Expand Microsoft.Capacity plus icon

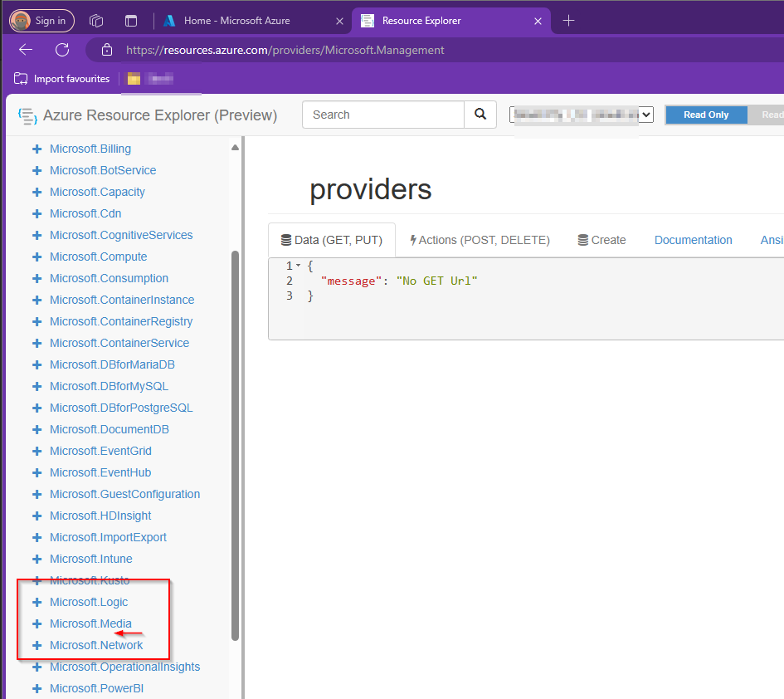pos(37,192)
